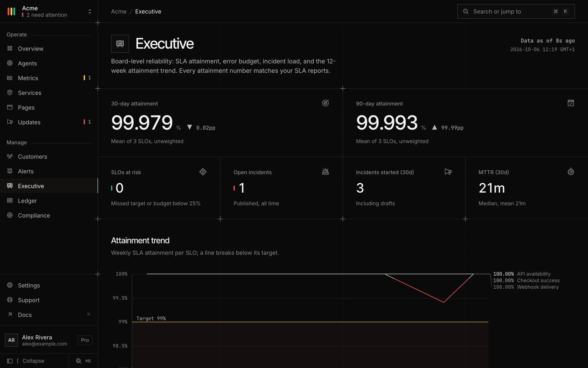This screenshot has width=588, height=368.
Task: Navigate to Services
Action: click(x=49, y=93)
